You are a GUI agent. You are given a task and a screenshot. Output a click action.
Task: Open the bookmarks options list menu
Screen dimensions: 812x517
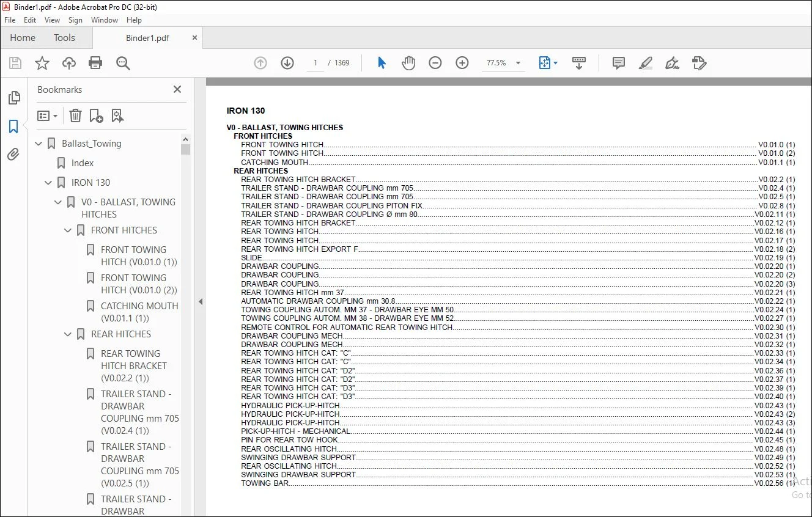47,116
